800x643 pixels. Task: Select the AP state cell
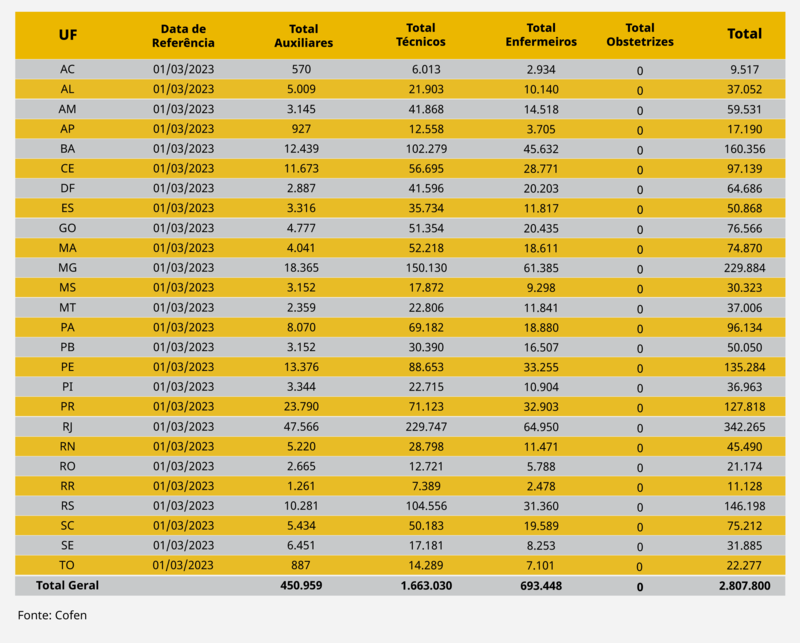(x=67, y=129)
